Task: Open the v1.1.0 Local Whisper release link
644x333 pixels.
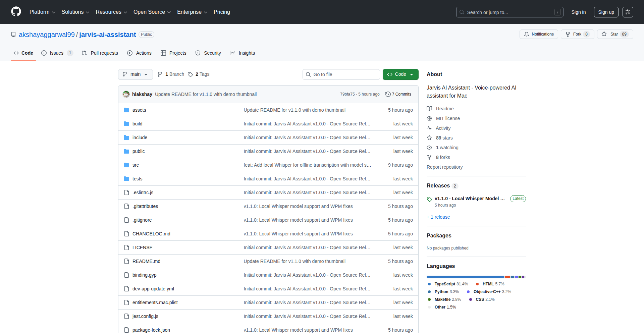Action: click(469, 199)
